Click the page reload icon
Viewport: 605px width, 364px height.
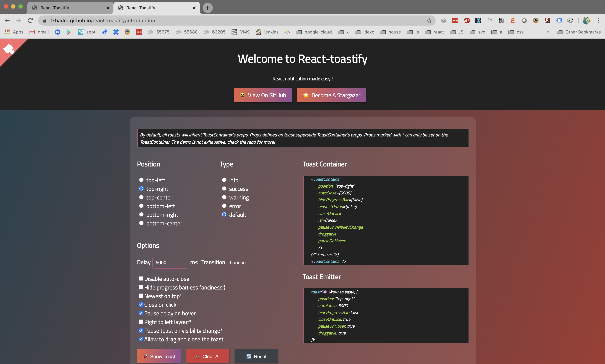click(30, 20)
